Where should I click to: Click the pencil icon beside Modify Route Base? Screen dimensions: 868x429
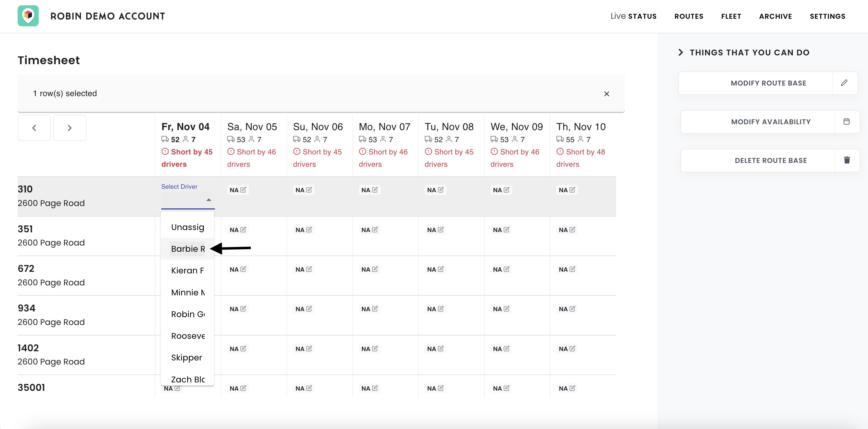coord(844,83)
